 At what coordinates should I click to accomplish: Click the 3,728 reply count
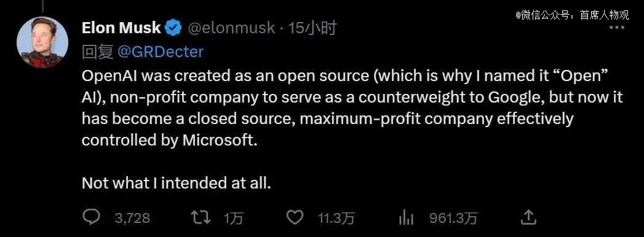[132, 218]
